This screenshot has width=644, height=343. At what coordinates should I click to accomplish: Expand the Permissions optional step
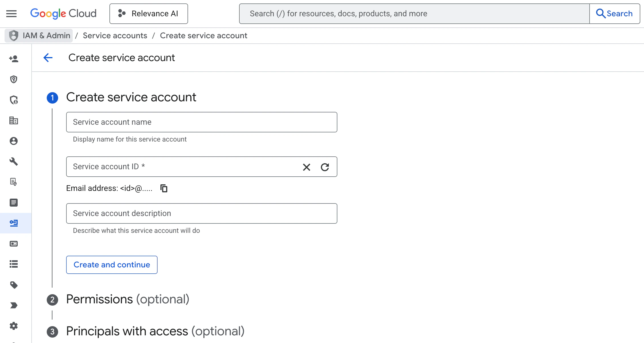point(127,299)
